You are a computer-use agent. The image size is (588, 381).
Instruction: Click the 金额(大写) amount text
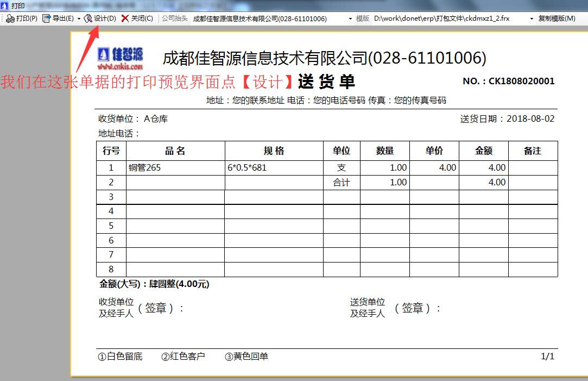tap(154, 284)
